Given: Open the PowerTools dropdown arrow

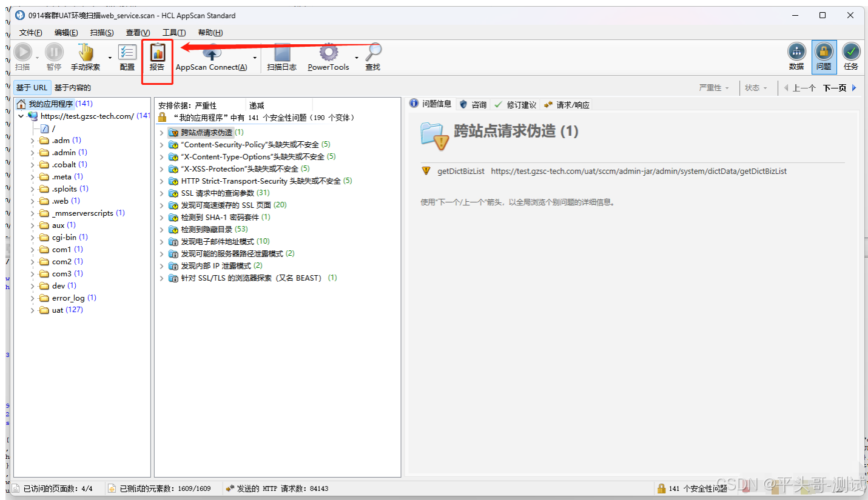Looking at the screenshot, I should coord(357,58).
